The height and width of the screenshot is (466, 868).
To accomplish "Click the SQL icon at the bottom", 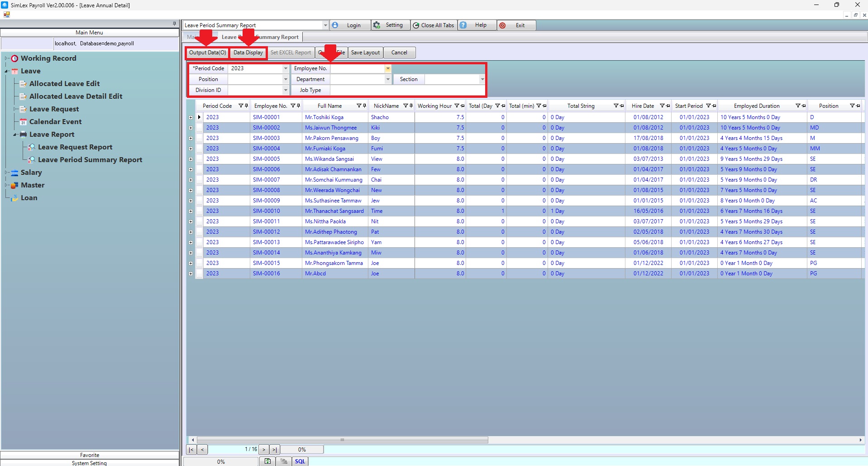I will click(300, 461).
